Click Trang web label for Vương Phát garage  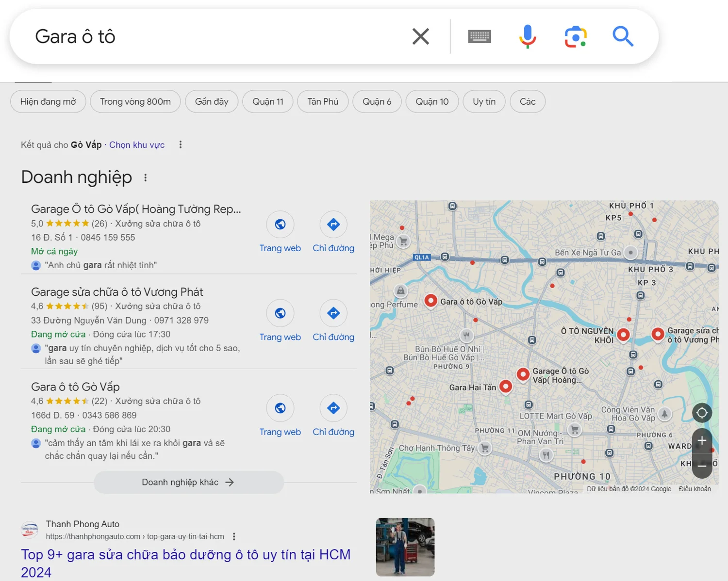click(280, 337)
